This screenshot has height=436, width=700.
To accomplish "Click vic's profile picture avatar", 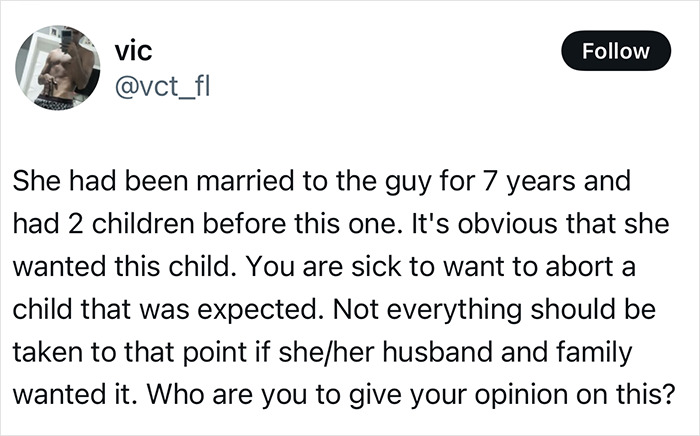I will [x=56, y=68].
